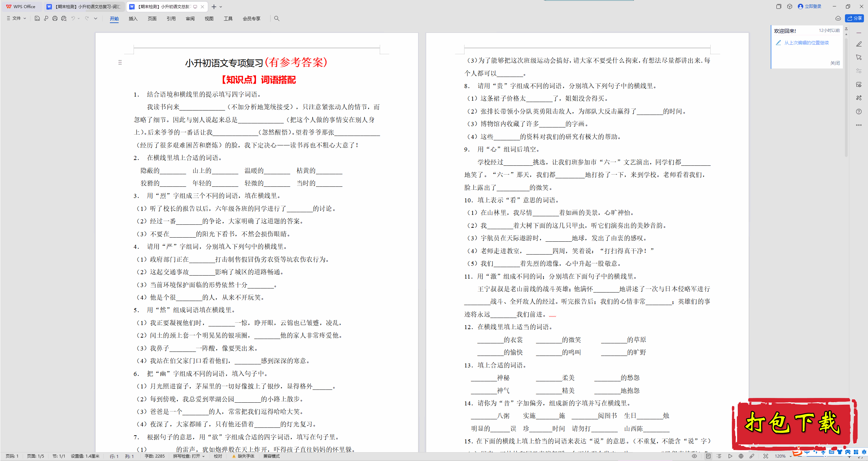
Task: Click the Print icon
Action: click(x=55, y=18)
